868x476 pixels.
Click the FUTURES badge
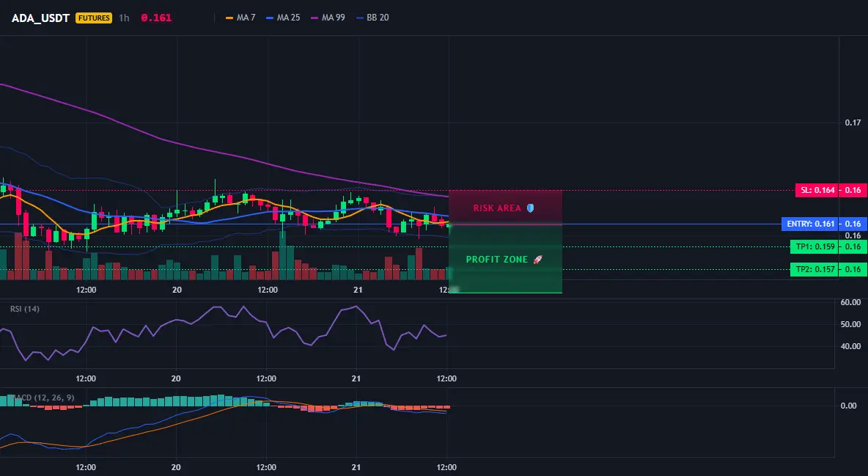pos(94,18)
